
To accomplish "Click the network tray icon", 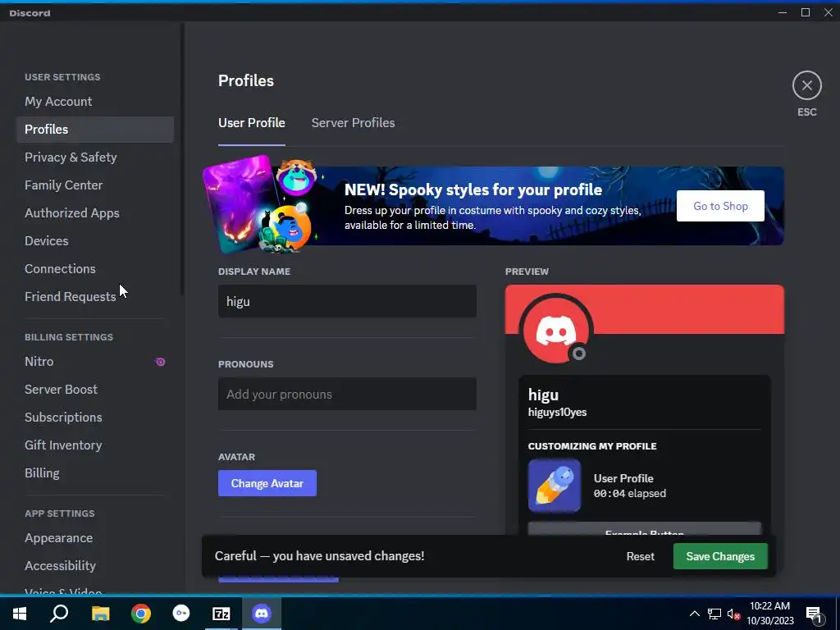I will click(714, 614).
